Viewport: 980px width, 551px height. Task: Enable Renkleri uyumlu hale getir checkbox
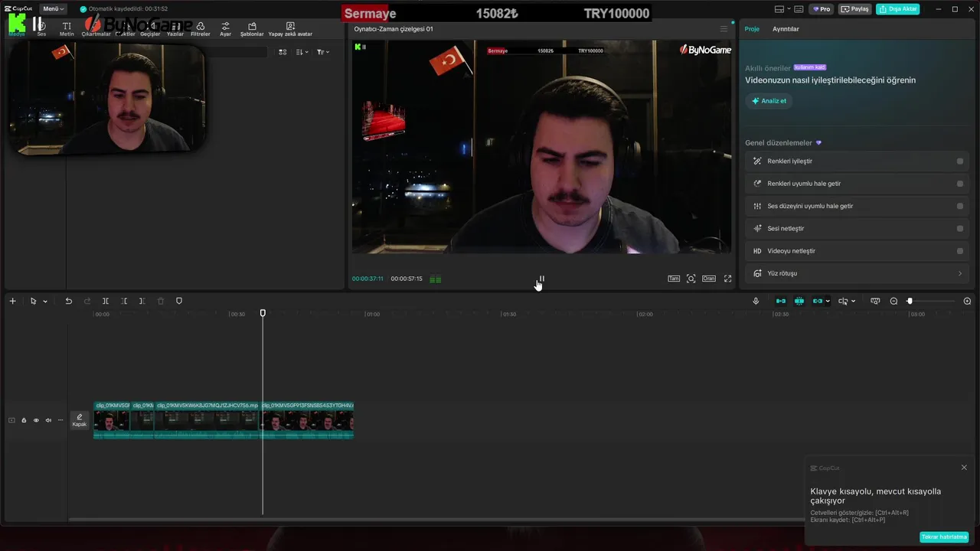[x=960, y=184]
